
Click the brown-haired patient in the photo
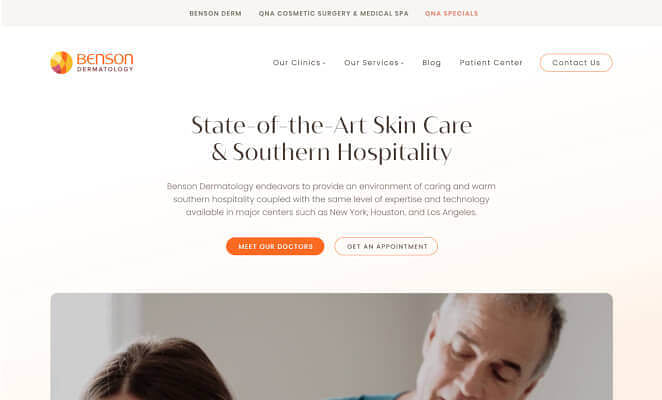click(x=156, y=370)
